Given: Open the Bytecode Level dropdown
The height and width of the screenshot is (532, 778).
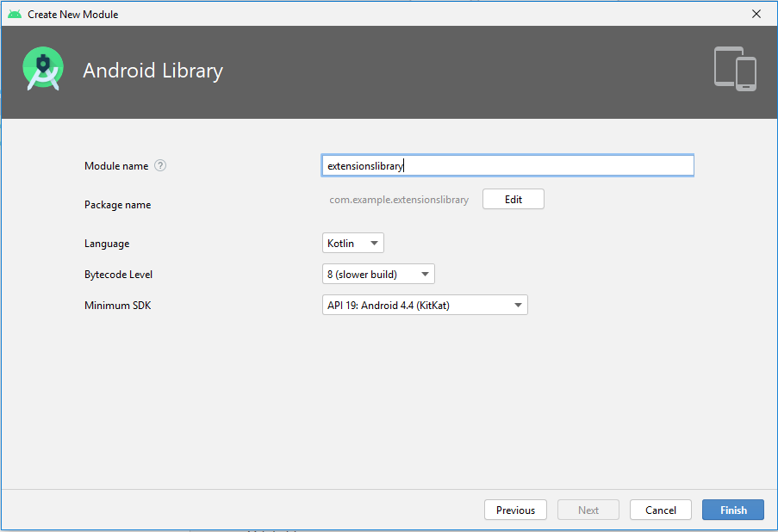Looking at the screenshot, I should (x=378, y=273).
